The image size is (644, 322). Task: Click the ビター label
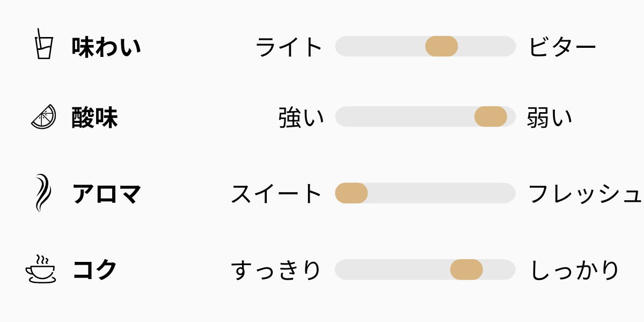(x=562, y=47)
